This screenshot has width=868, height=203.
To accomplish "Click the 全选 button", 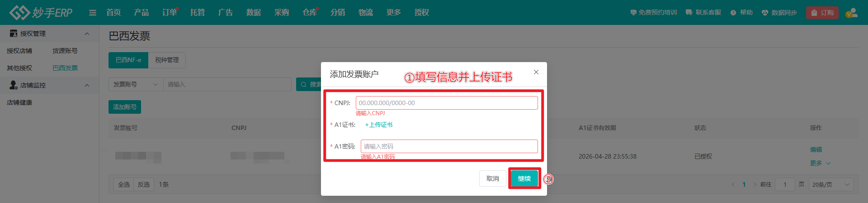I will pos(124,184).
